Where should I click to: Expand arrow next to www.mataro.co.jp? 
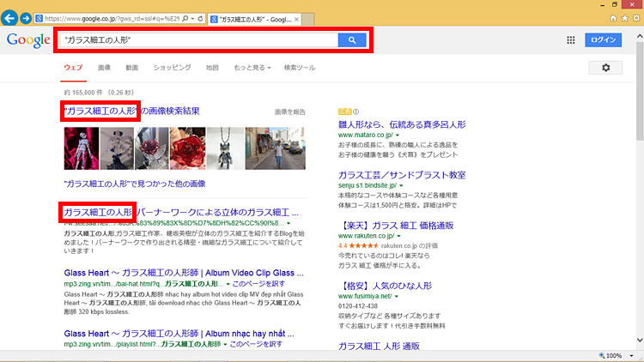(x=396, y=136)
